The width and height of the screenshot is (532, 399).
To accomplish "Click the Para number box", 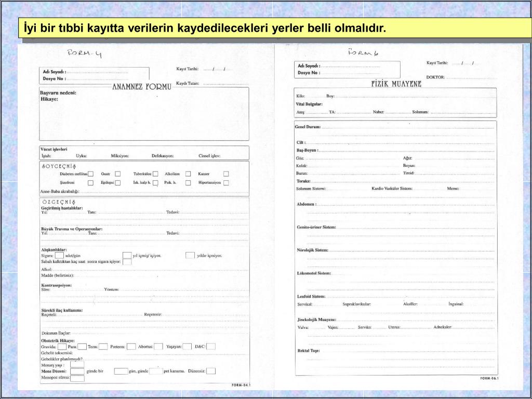I will tap(82, 347).
